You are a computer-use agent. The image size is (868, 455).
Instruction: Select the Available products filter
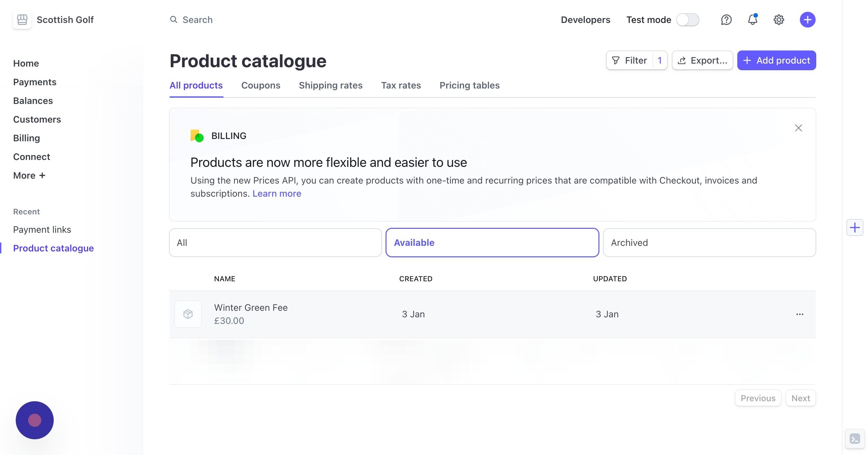(x=492, y=243)
